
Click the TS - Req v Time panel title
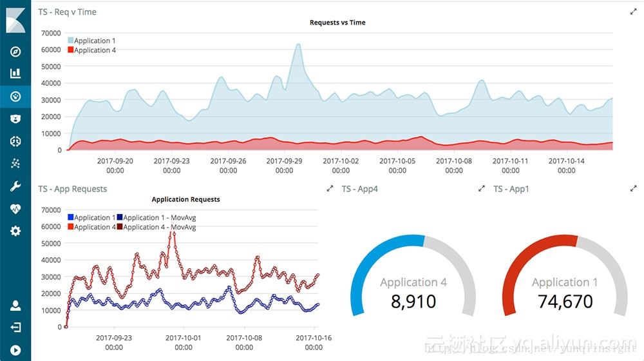(68, 12)
